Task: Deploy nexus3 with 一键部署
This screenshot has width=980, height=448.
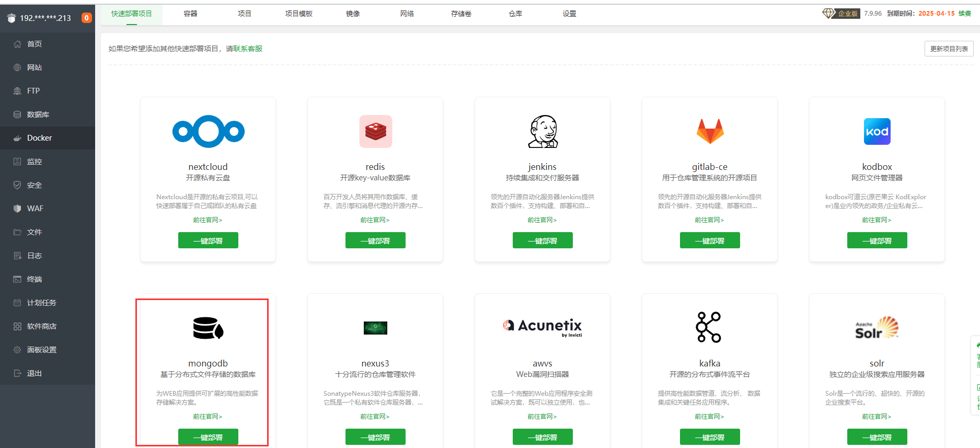Action: [375, 437]
